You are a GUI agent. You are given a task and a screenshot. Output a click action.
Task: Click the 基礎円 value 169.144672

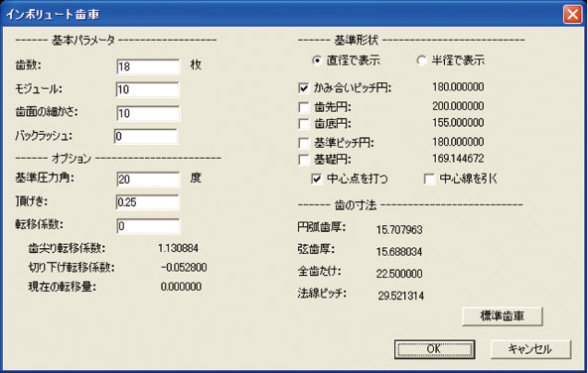[x=458, y=159]
